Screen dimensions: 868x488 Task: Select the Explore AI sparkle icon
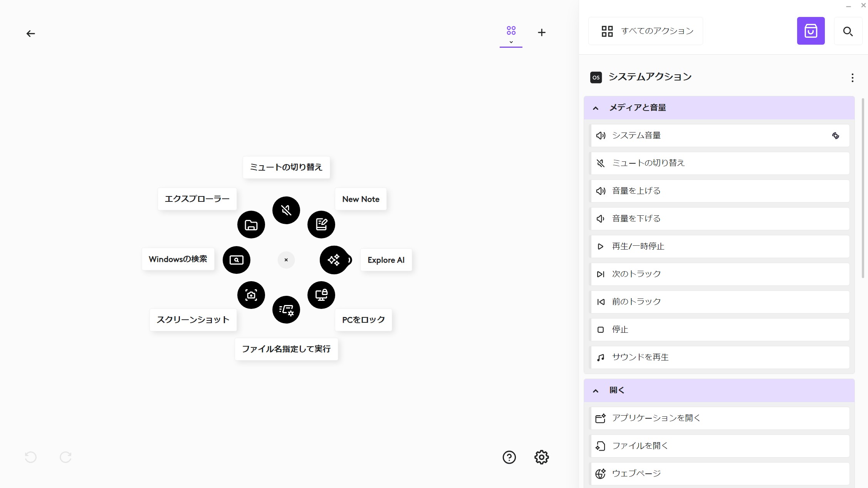[x=334, y=260]
